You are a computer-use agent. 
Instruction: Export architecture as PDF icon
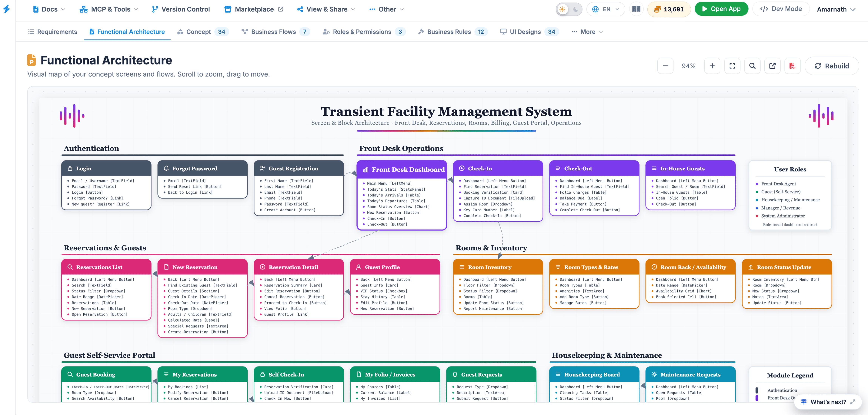click(x=792, y=66)
